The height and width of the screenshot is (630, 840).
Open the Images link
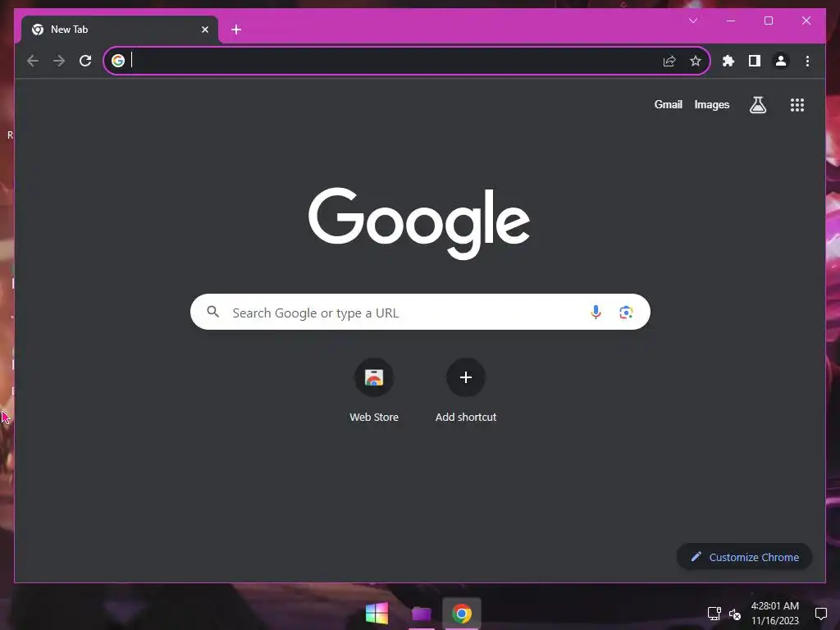(x=711, y=104)
